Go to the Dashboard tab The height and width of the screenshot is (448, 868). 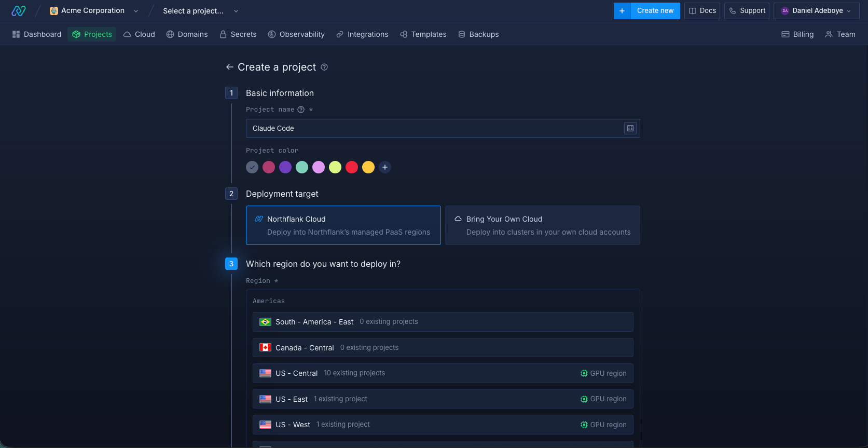[x=37, y=34]
